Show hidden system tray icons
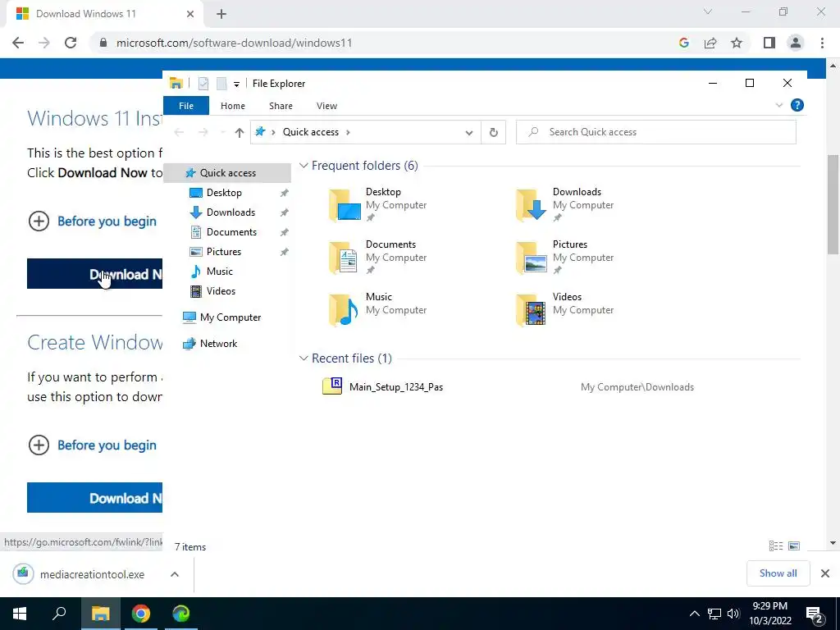 pyautogui.click(x=694, y=614)
